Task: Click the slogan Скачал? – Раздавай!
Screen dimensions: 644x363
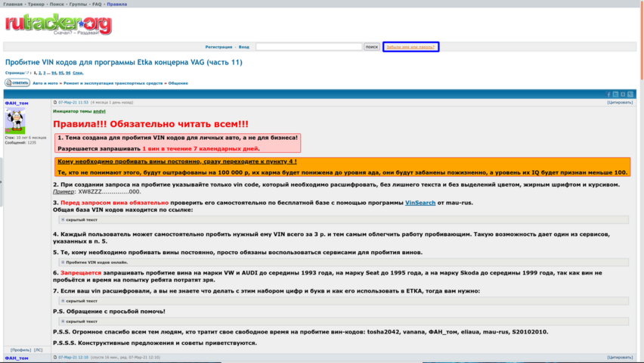Action: (76, 33)
